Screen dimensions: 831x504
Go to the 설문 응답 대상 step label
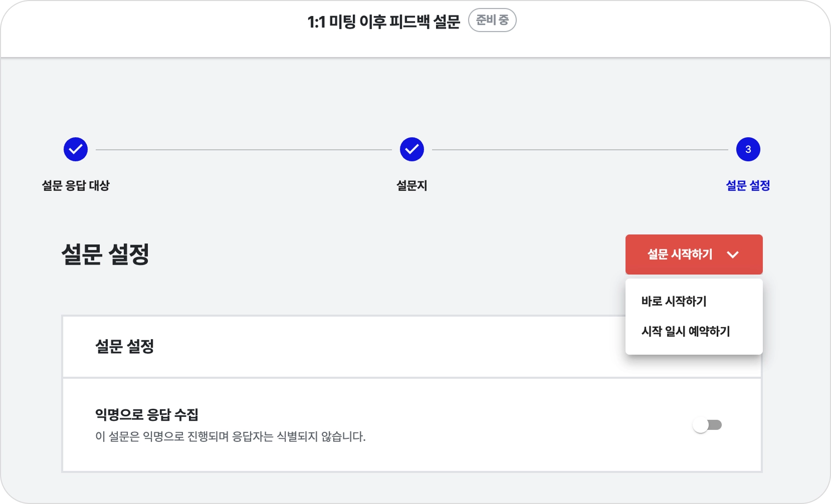point(76,185)
